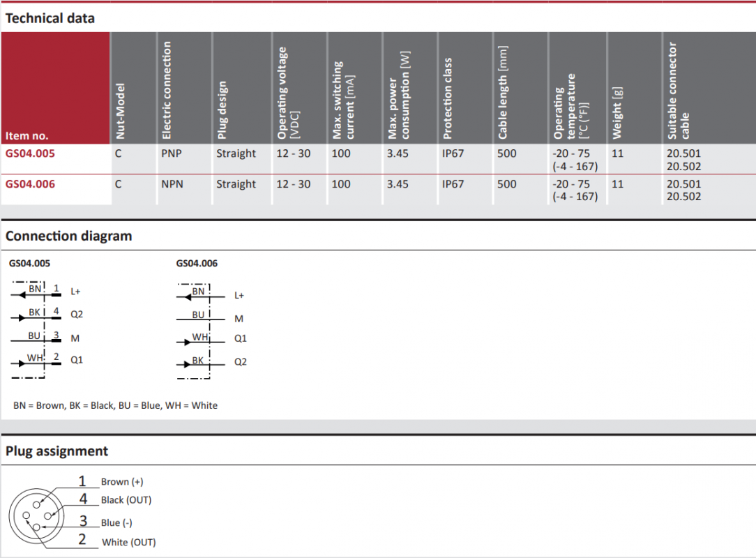Image resolution: width=756 pixels, height=558 pixels.
Task: Click pin 4 label Black (OUT)
Action: tap(126, 500)
